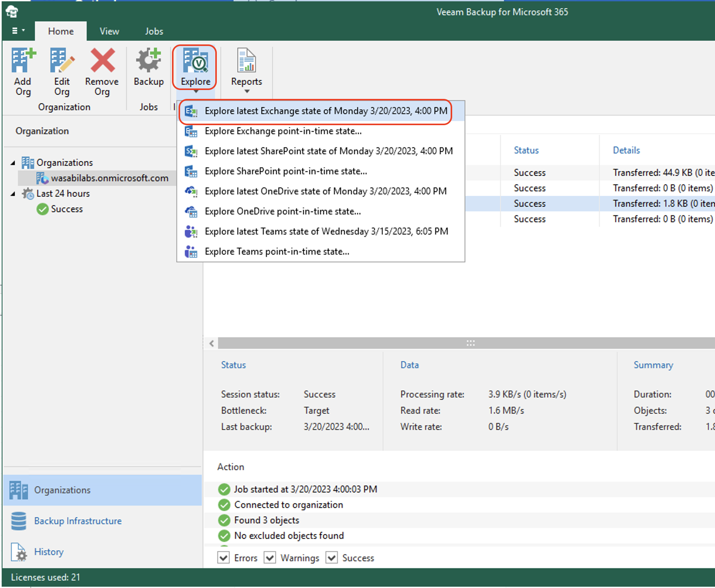715x588 pixels.
Task: Switch to the Home ribbon tab
Action: (61, 31)
